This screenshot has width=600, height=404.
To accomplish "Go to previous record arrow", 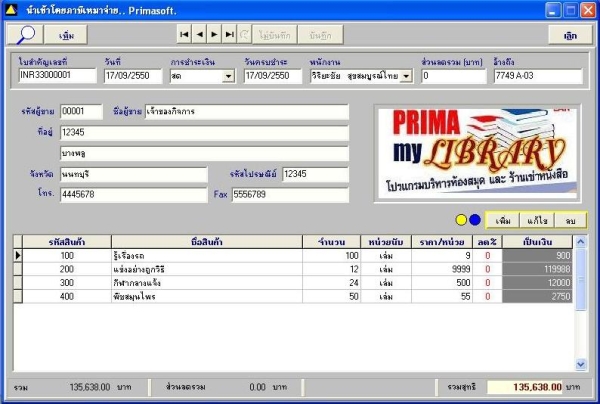I will pos(199,35).
